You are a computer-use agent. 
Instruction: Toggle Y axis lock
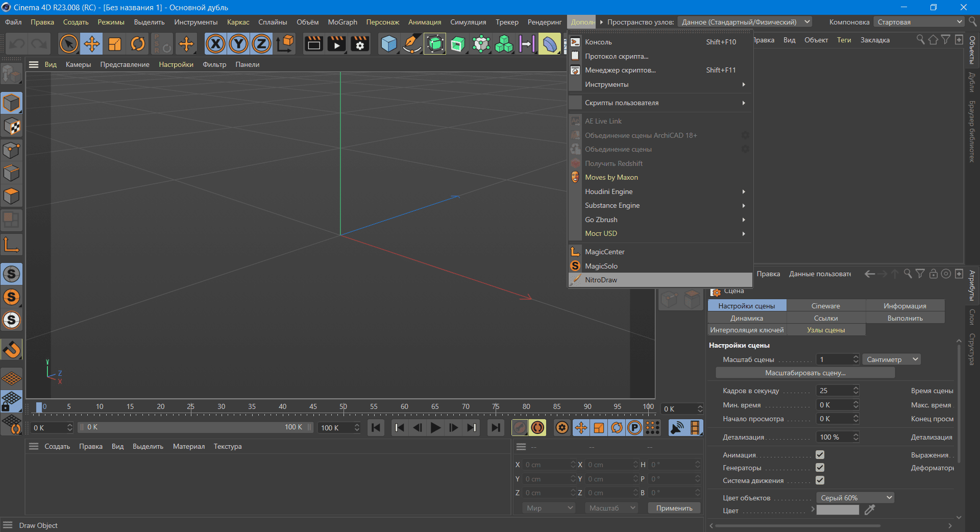pos(238,44)
